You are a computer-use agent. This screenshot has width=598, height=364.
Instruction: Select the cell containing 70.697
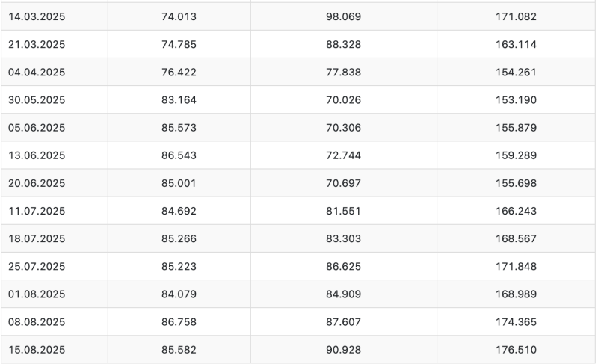[343, 183]
